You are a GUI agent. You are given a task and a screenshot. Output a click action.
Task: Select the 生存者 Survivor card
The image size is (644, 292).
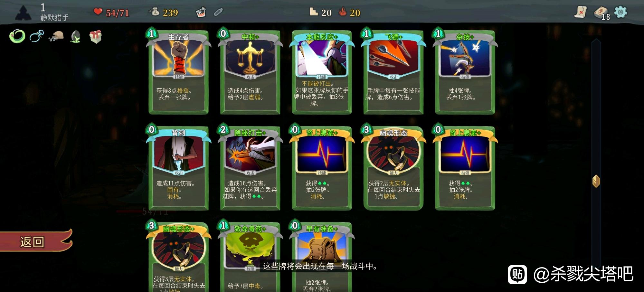179,72
